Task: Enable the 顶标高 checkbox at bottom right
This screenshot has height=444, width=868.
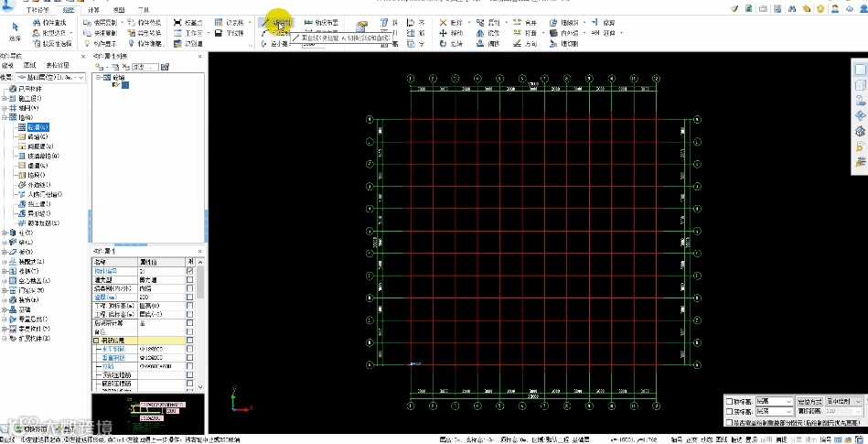Action: coord(729,401)
